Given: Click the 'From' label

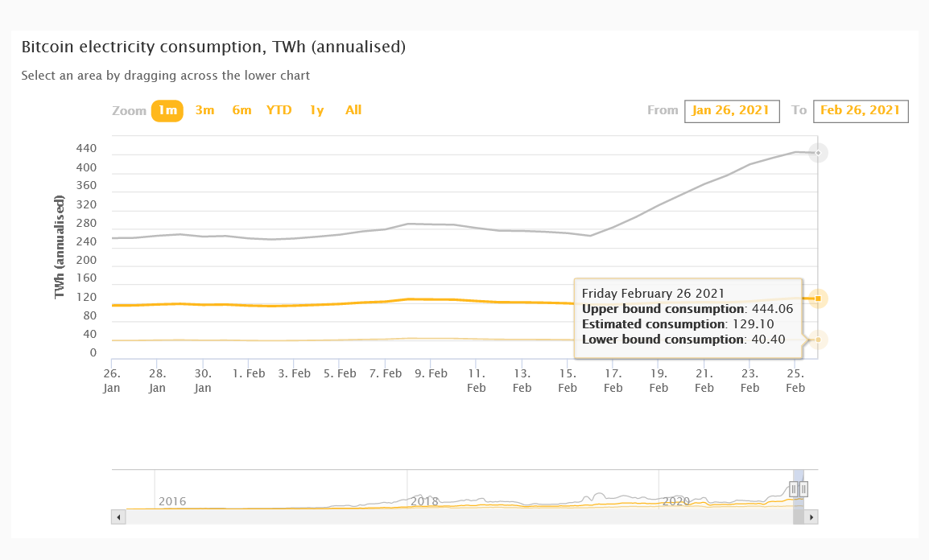Looking at the screenshot, I should point(663,110).
